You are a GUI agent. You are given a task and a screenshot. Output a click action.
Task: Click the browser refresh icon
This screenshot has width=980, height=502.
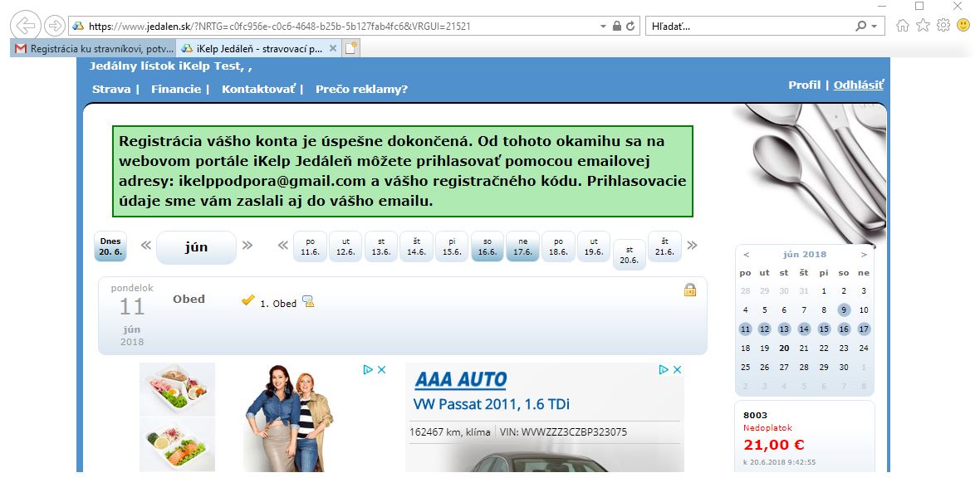(x=630, y=27)
